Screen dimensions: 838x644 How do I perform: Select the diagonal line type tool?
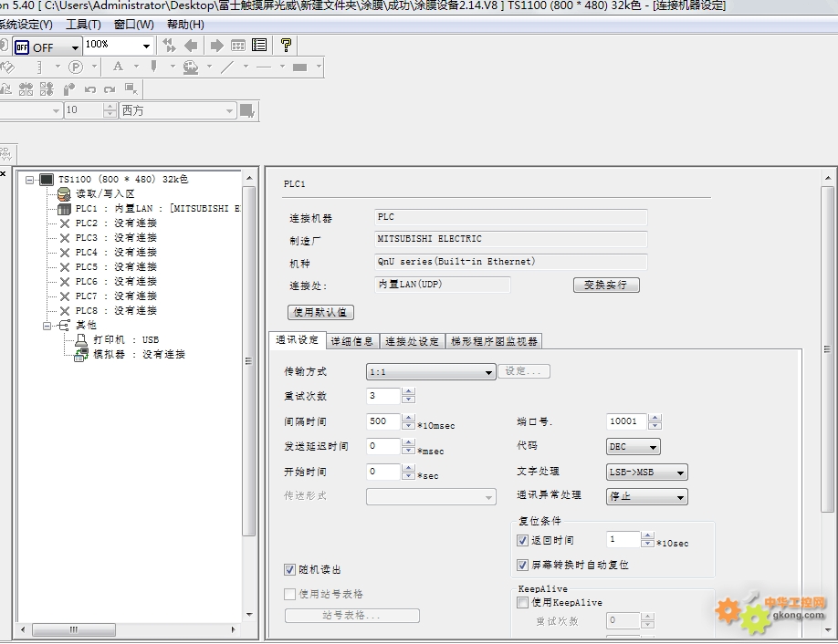click(x=227, y=67)
